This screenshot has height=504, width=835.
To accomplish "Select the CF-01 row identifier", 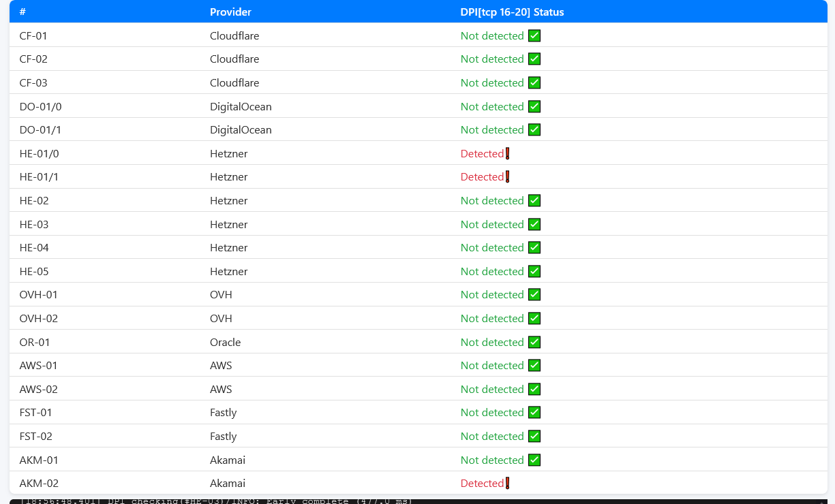I will click(x=33, y=35).
